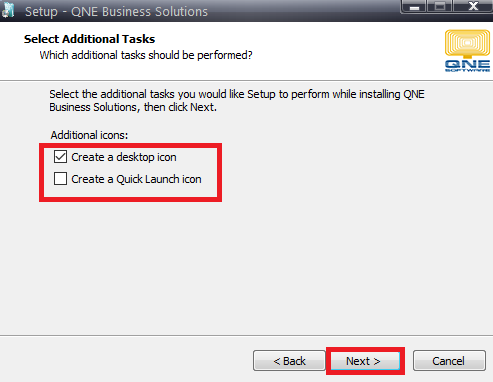Cancel the QNE Business Solutions setup

pos(449,361)
